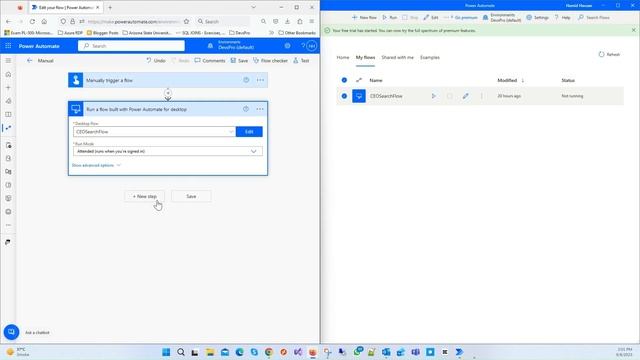The height and width of the screenshot is (360, 640).
Task: Open the Flow checker
Action: coord(270,60)
